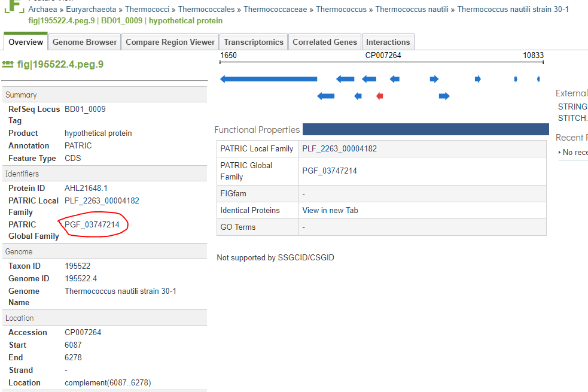
Task: Open circled PGF_03747214 under Identifiers
Action: (92, 224)
